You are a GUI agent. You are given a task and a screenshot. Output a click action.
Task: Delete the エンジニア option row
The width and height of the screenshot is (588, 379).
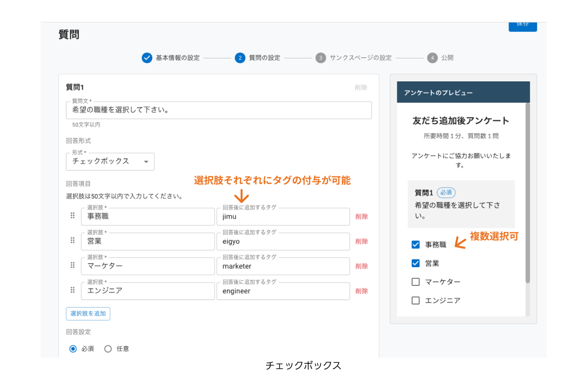pos(362,291)
